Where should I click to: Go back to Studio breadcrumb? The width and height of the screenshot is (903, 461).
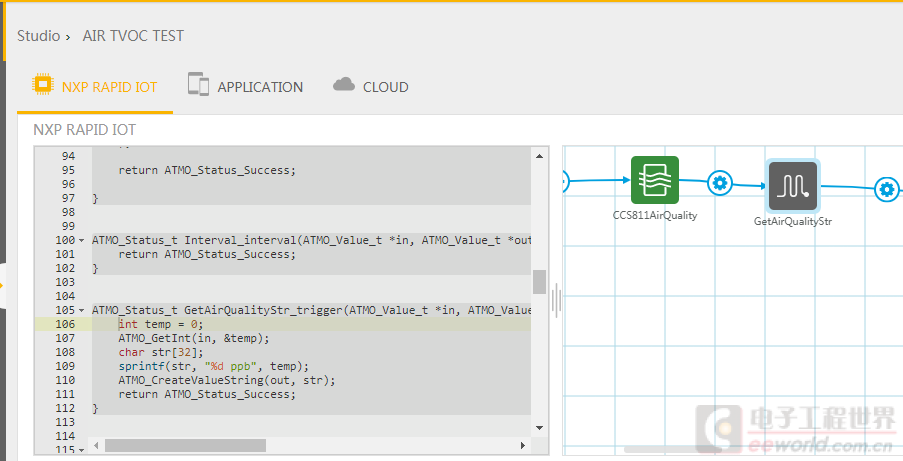(39, 36)
